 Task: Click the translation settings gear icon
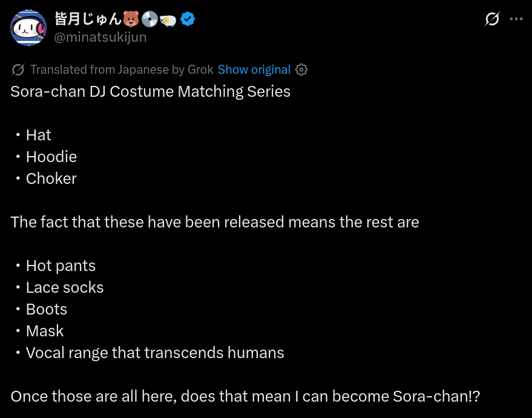301,70
